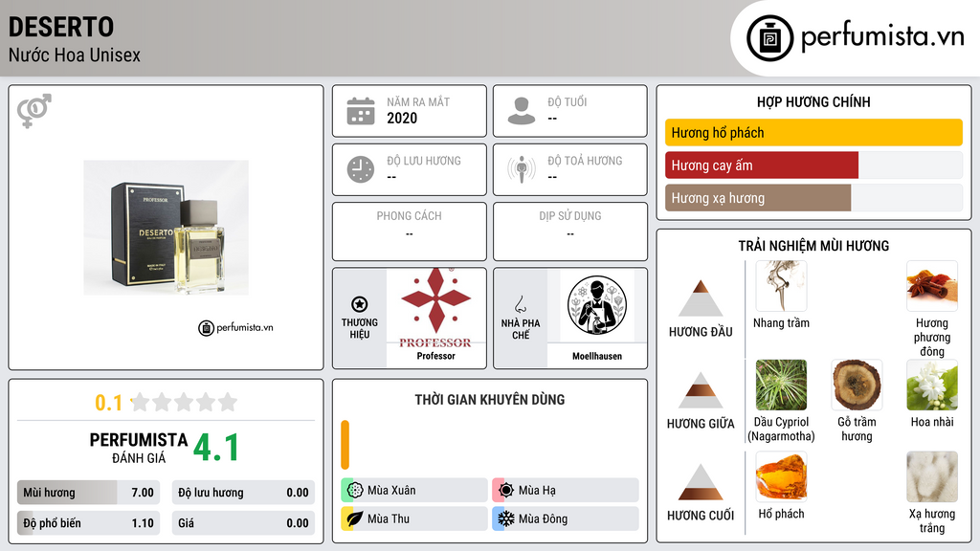Click the orange recommended-time bar
This screenshot has height=551, width=980.
[x=345, y=445]
